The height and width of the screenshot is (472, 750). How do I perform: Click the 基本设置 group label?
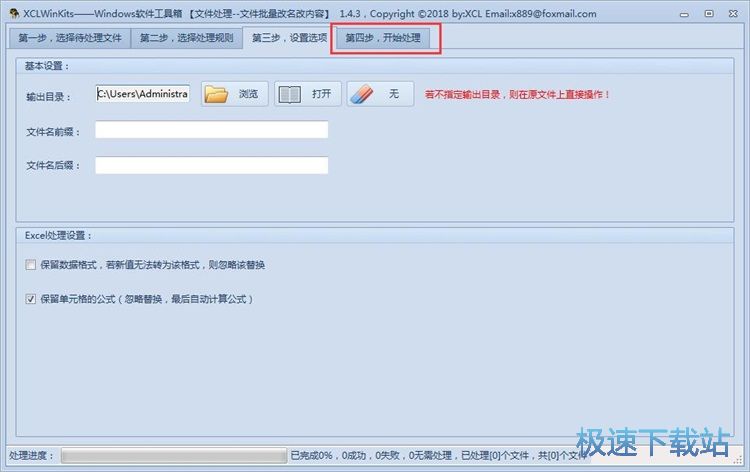[47, 66]
